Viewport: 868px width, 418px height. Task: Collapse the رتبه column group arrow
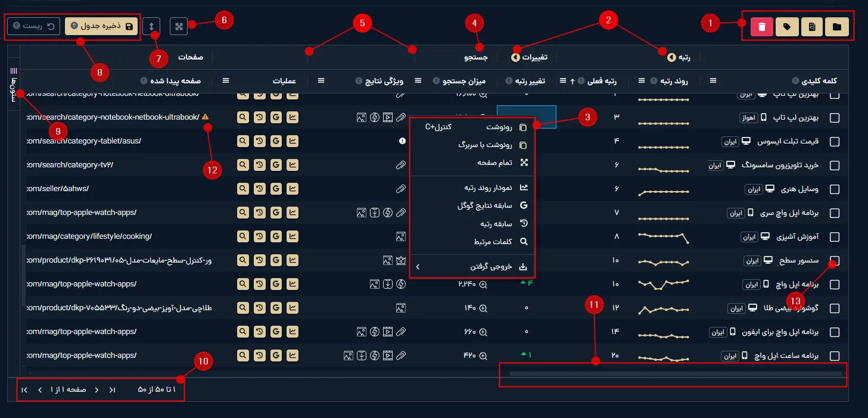click(671, 57)
